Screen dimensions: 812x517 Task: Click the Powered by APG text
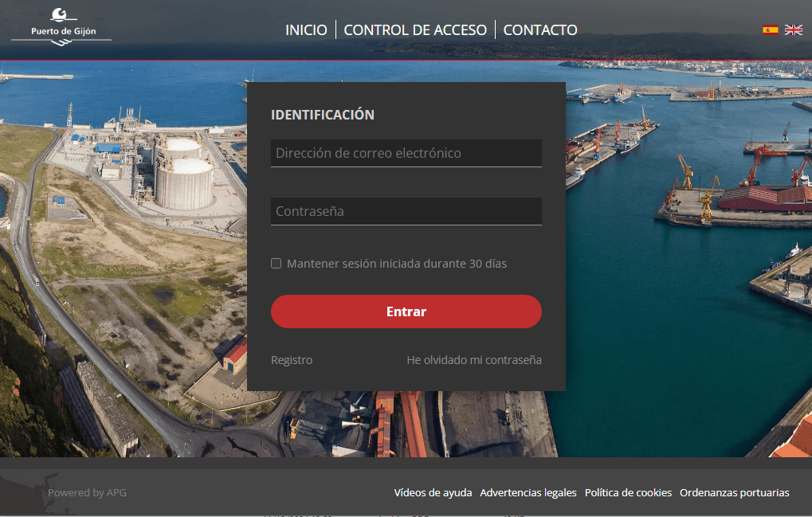pos(87,492)
